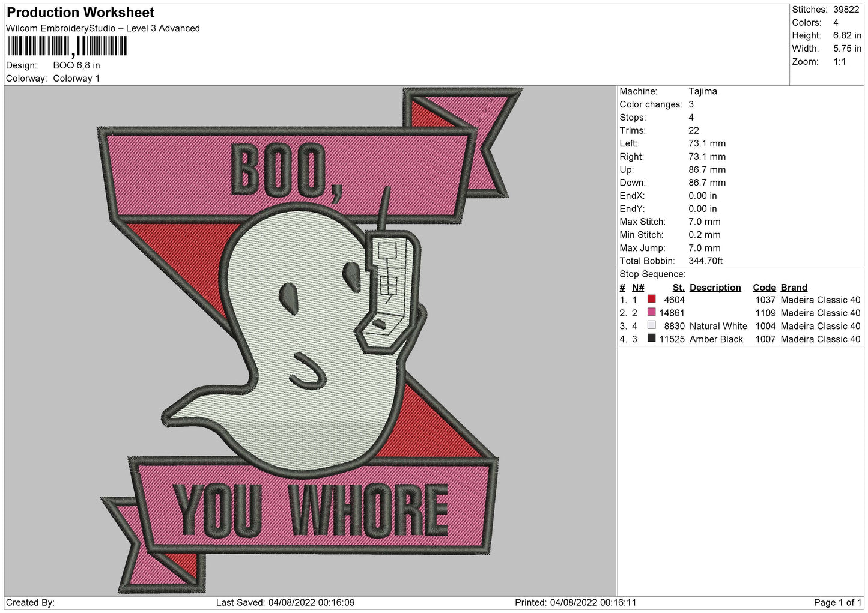This screenshot has width=868, height=613.
Task: Click the 'N#' column header
Action: coord(638,288)
